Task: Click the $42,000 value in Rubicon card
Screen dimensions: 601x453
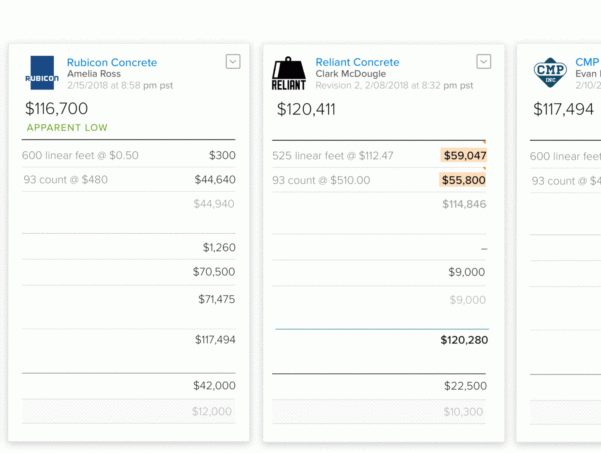Action: [214, 385]
